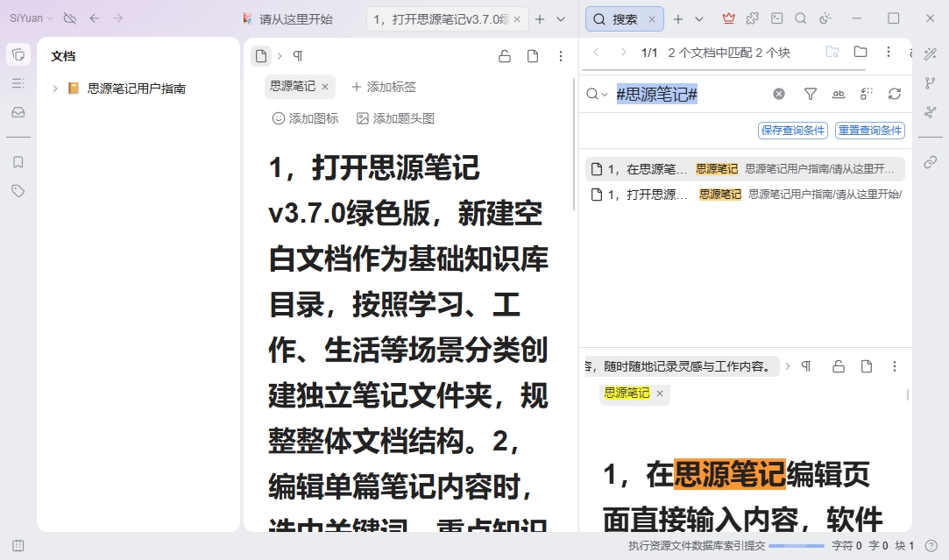Click the cloud sync disabled icon
The width and height of the screenshot is (949, 560).
(69, 18)
